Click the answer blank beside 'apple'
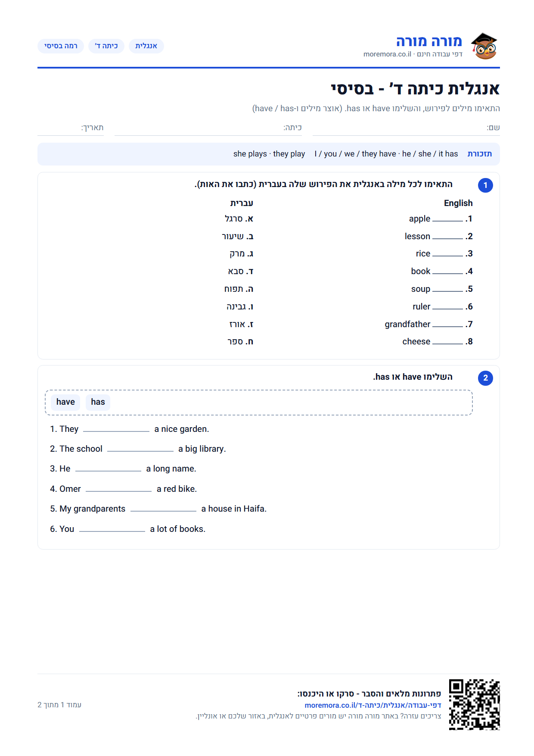Image resolution: width=534 pixels, height=756 pixels. click(x=447, y=220)
